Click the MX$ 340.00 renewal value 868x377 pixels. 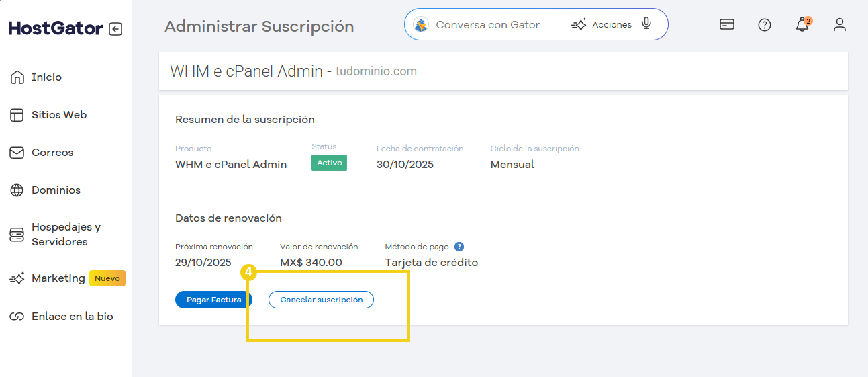point(311,263)
